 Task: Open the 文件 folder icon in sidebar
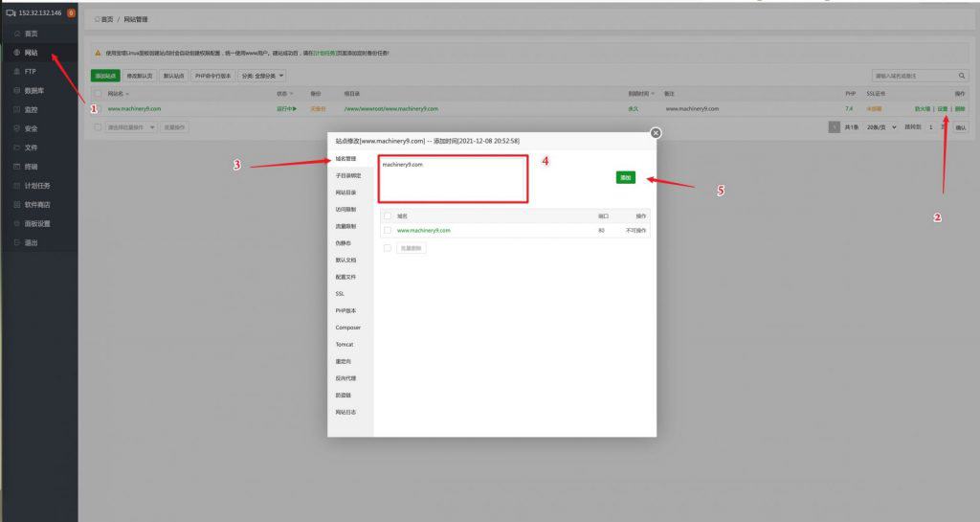pos(17,148)
